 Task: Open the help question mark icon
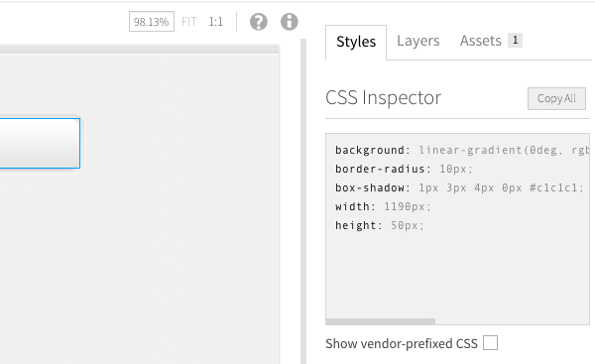(259, 22)
